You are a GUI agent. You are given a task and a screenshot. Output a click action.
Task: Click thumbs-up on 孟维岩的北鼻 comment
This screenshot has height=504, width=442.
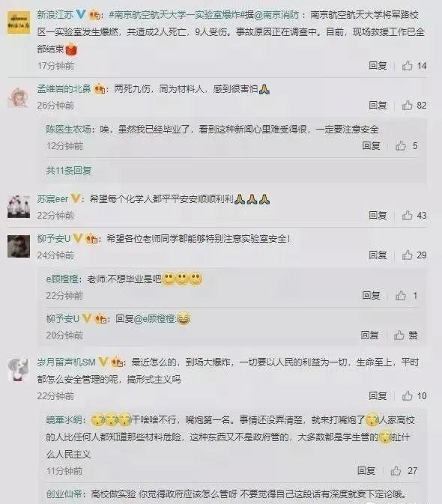pos(407,105)
